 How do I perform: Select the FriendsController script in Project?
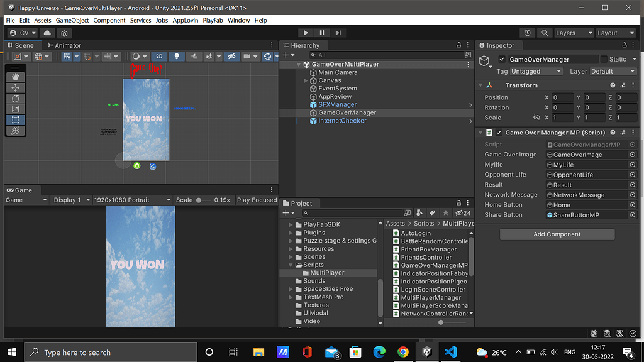click(x=426, y=257)
